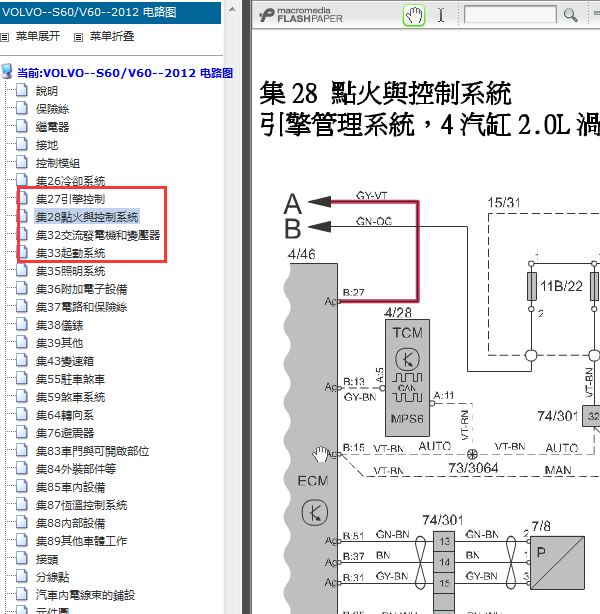
Task: Open the 當前:VOLVO--S60/V60--2012 电路图 root node
Action: click(125, 73)
